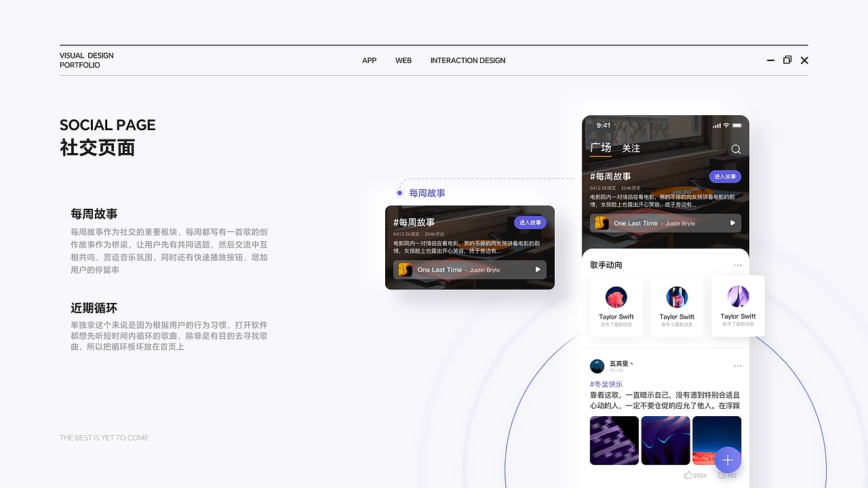Open the search magnifier in phone mockup

tap(736, 149)
